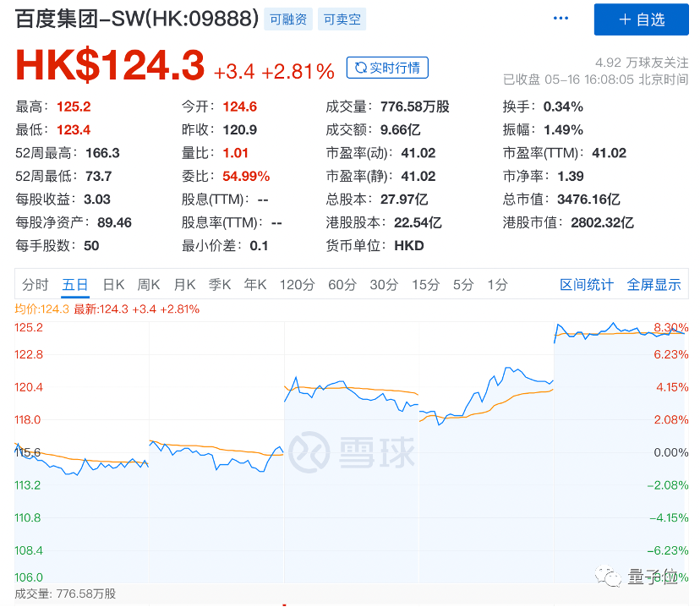
Task: Click the three-dot more options icon
Action: click(x=561, y=19)
